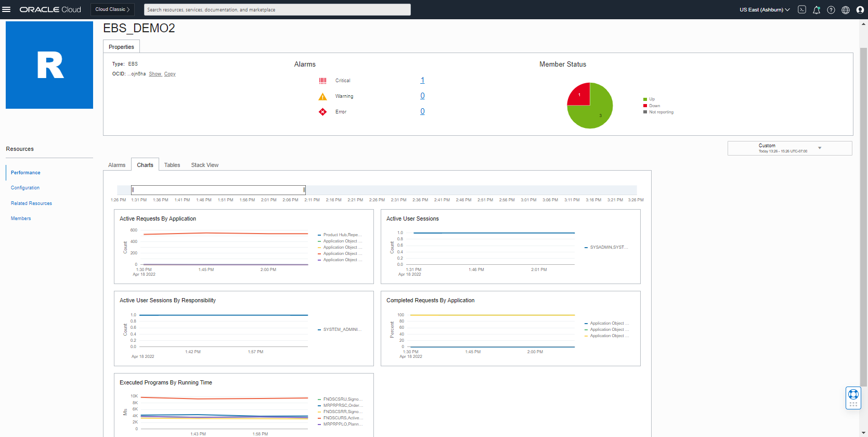Open the language globe icon

[846, 10]
